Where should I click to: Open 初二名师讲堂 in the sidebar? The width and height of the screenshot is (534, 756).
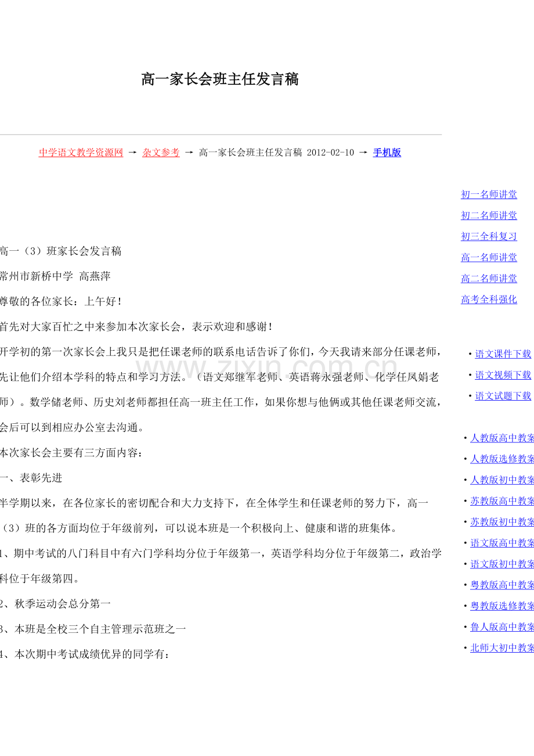pyautogui.click(x=489, y=215)
